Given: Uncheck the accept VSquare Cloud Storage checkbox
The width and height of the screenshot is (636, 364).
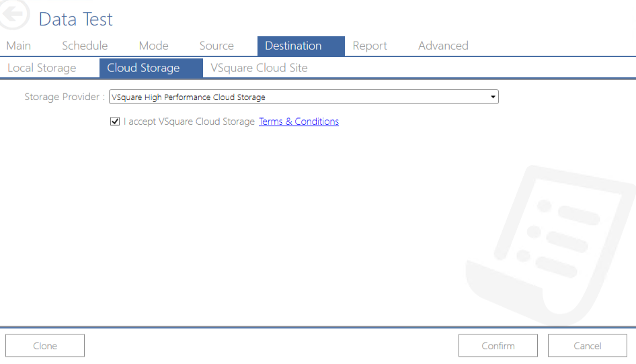Looking at the screenshot, I should [115, 121].
